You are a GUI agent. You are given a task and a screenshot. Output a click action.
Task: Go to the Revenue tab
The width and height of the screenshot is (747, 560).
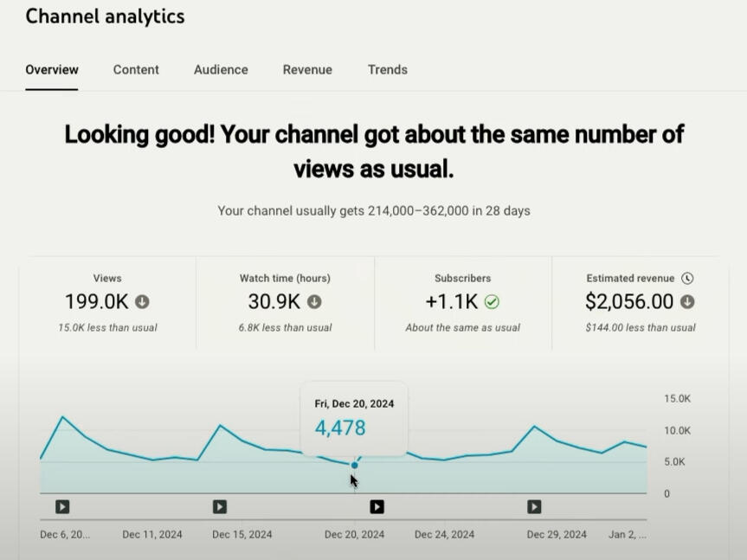pyautogui.click(x=307, y=70)
